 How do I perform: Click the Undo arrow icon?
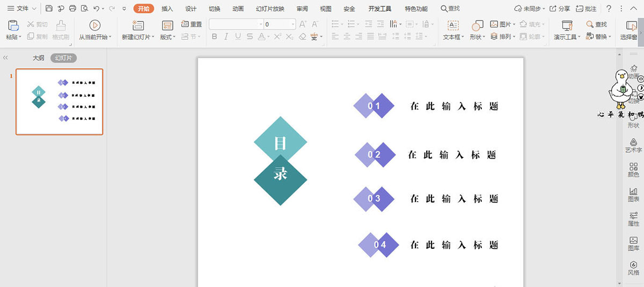(x=96, y=9)
